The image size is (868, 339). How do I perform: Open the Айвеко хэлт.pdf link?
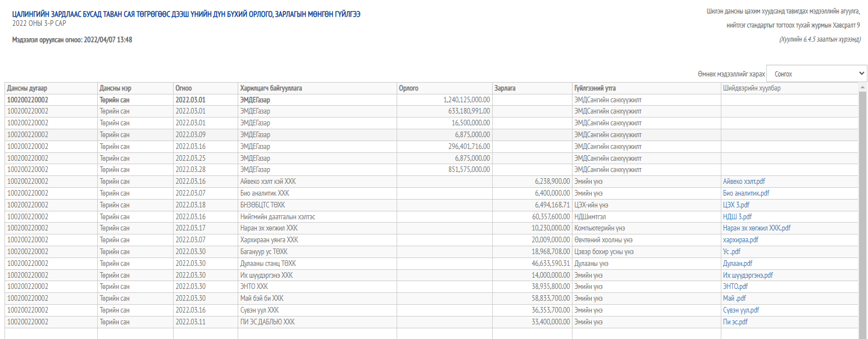(744, 182)
